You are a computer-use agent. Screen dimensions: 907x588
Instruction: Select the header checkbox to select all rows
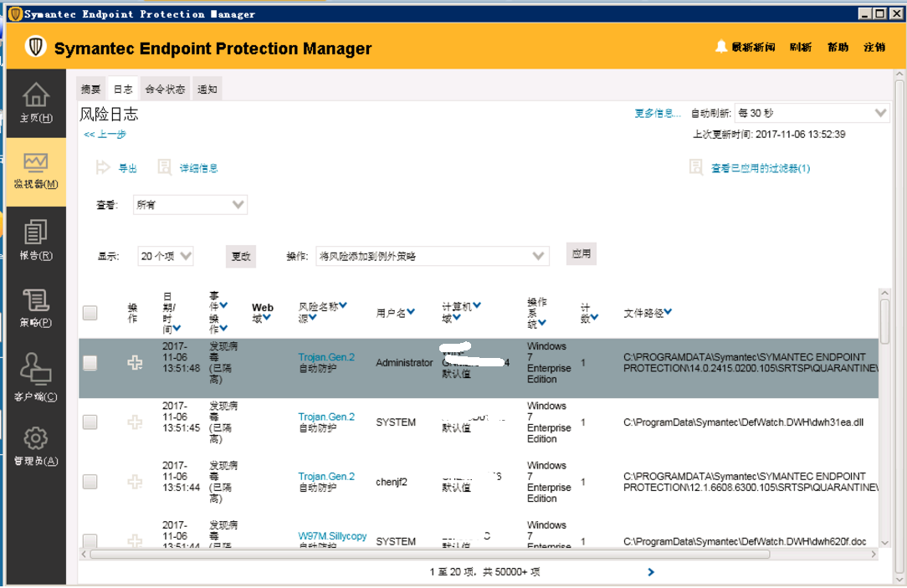pyautogui.click(x=90, y=312)
